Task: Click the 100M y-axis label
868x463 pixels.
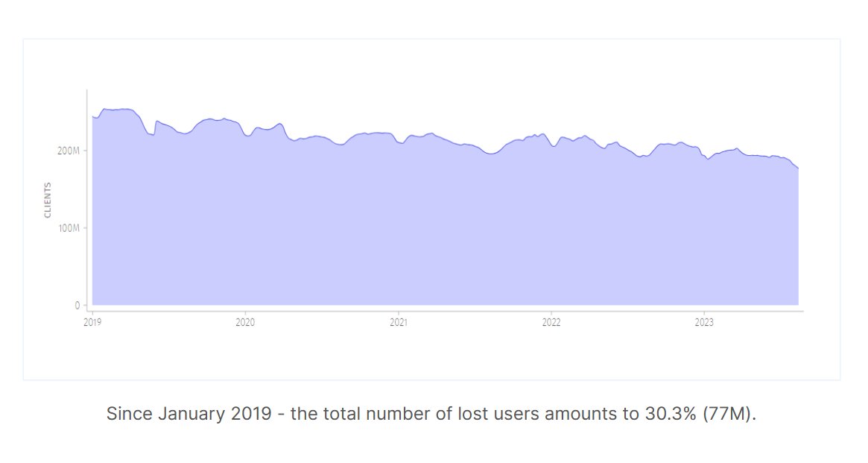Action: pyautogui.click(x=69, y=228)
